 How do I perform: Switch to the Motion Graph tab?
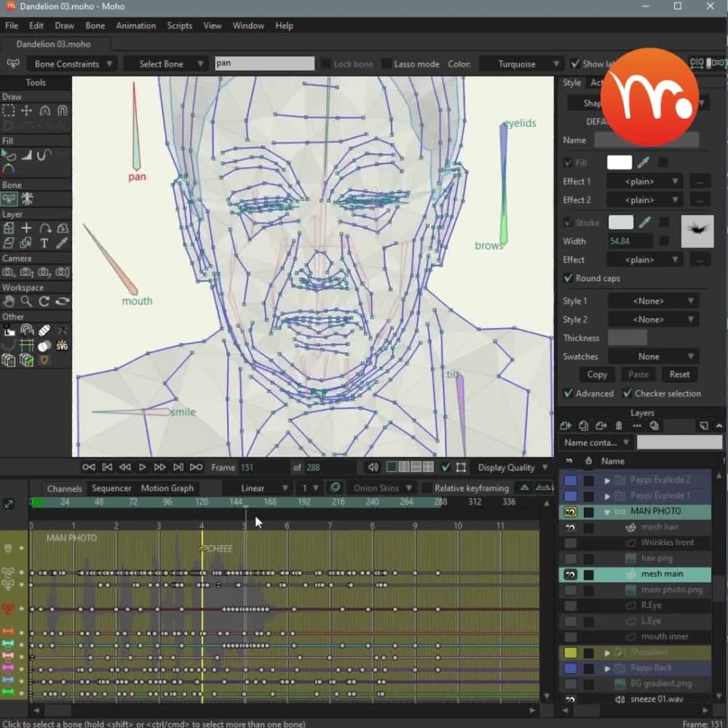167,488
